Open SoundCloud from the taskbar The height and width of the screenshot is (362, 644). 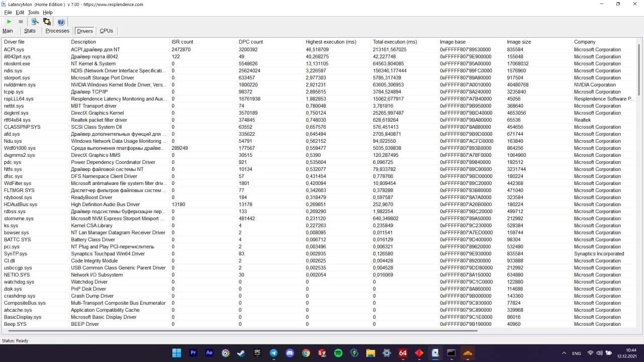(467, 353)
